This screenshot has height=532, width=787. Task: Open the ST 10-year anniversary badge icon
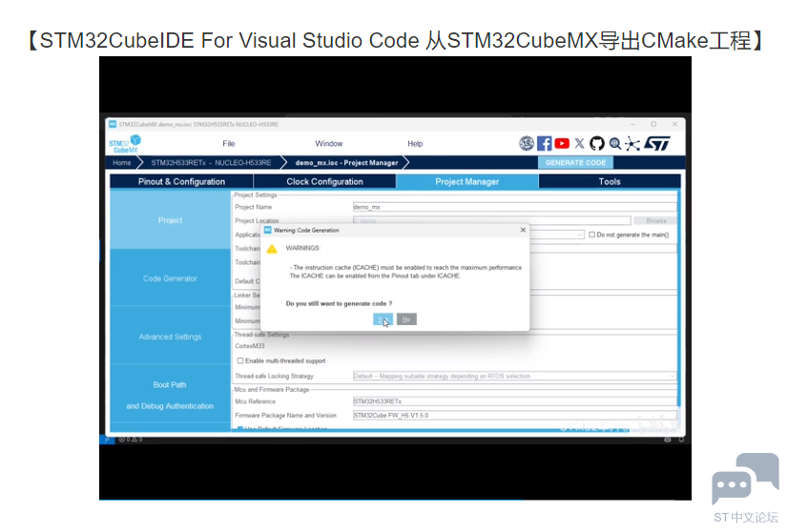(x=526, y=144)
